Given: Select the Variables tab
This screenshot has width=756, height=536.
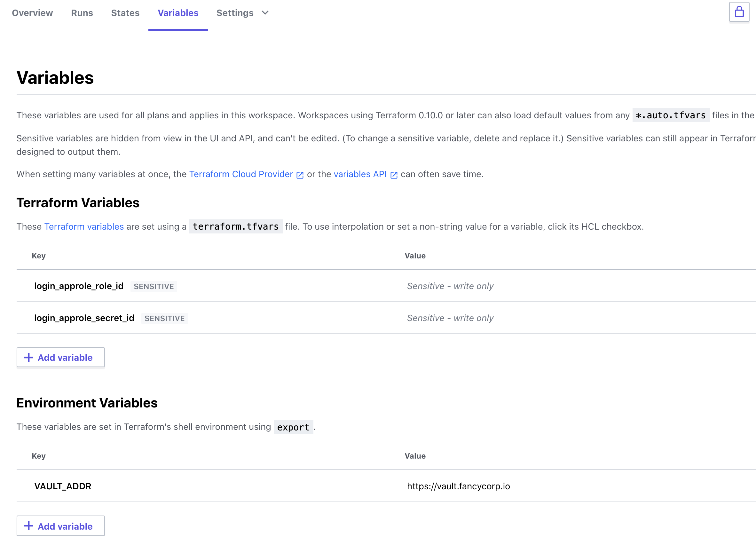Looking at the screenshot, I should 178,13.
